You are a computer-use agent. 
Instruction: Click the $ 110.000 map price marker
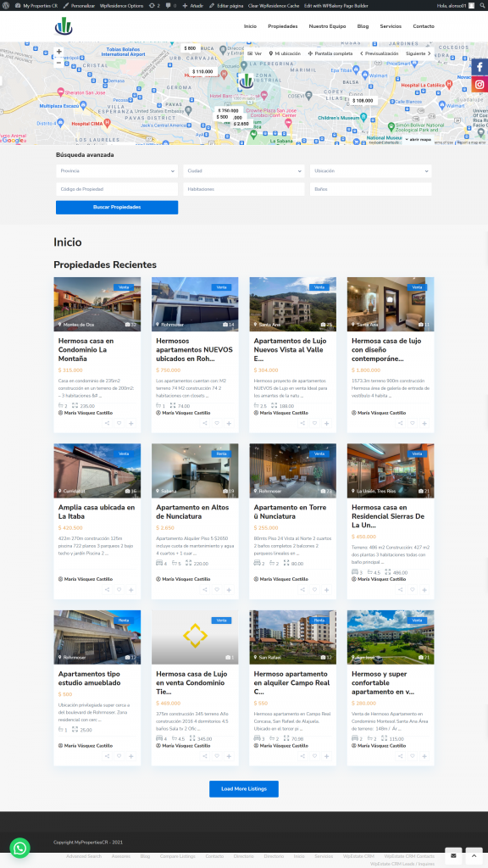pyautogui.click(x=203, y=71)
